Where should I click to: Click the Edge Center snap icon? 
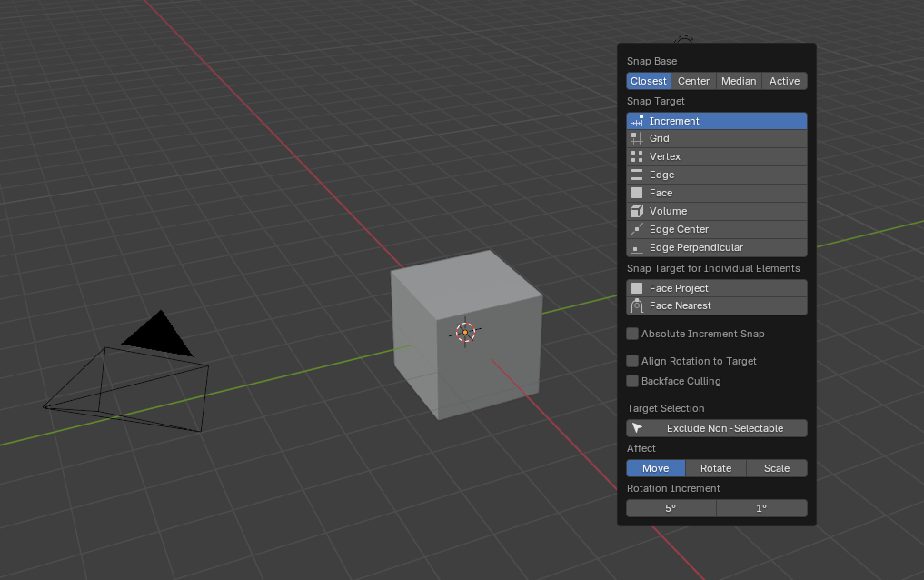pos(636,229)
